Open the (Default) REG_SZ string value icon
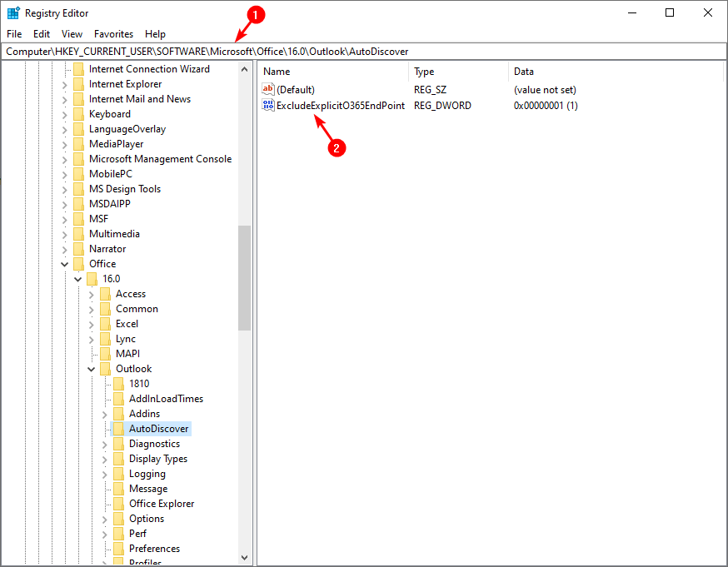The image size is (728, 567). tap(268, 89)
